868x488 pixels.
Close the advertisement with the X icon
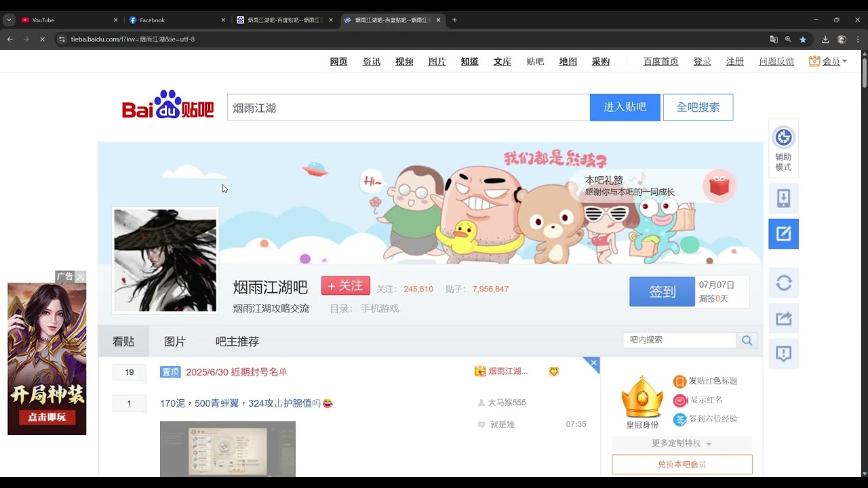coord(81,277)
